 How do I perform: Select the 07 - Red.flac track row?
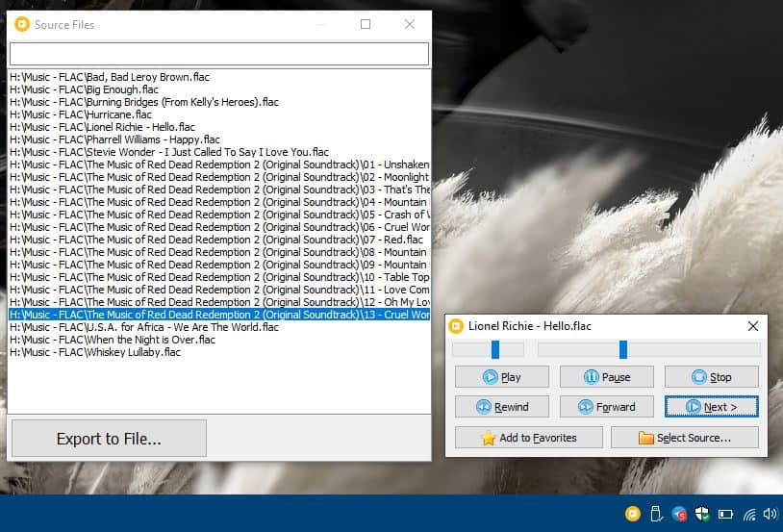(219, 240)
